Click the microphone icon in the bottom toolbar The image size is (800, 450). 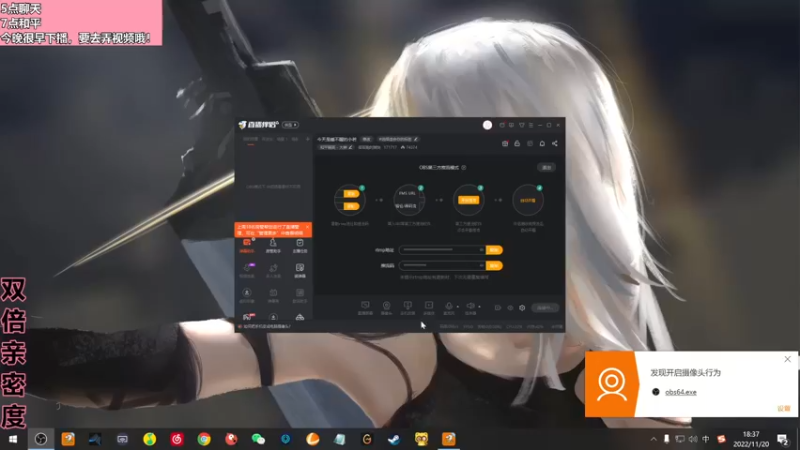[449, 308]
